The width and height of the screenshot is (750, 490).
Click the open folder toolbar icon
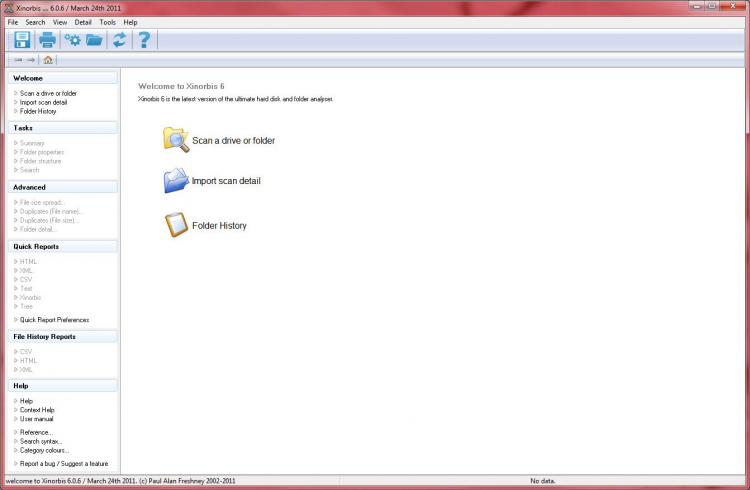[94, 40]
